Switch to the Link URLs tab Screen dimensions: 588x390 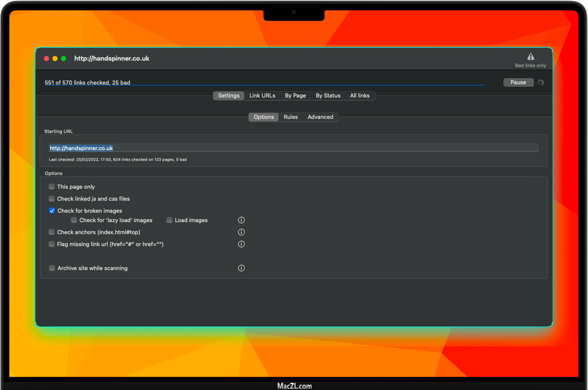(x=262, y=96)
